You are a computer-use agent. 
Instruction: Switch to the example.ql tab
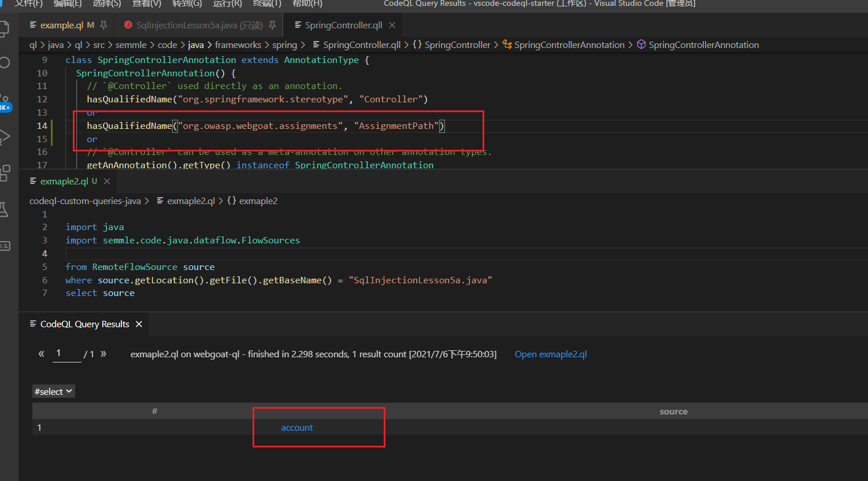[x=61, y=25]
